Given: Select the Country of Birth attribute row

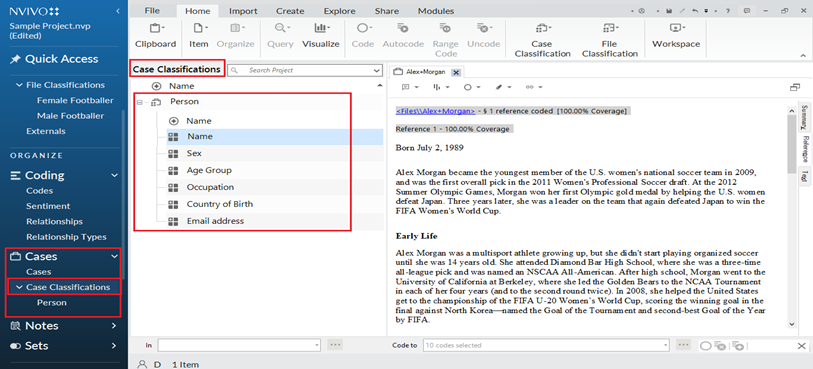Looking at the screenshot, I should coord(275,204).
